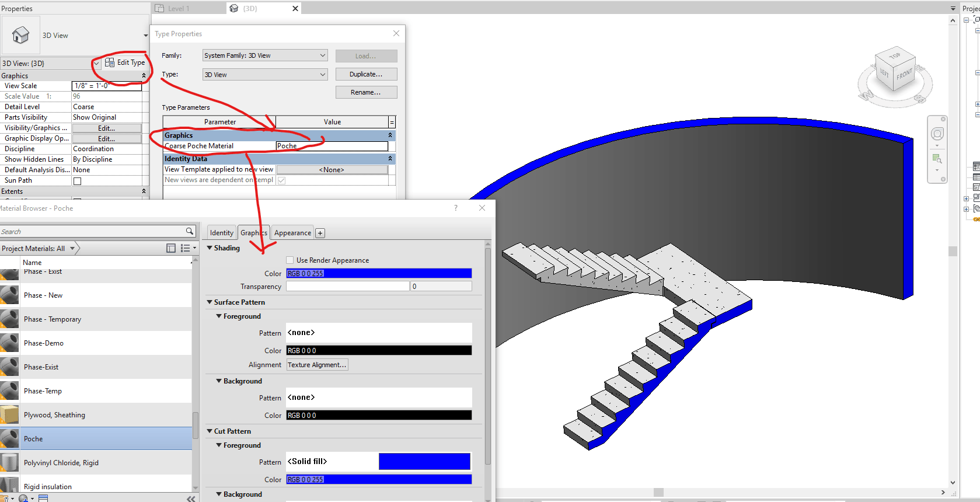Image resolution: width=980 pixels, height=502 pixels.
Task: Click the {3D} tab's house icon
Action: click(234, 8)
